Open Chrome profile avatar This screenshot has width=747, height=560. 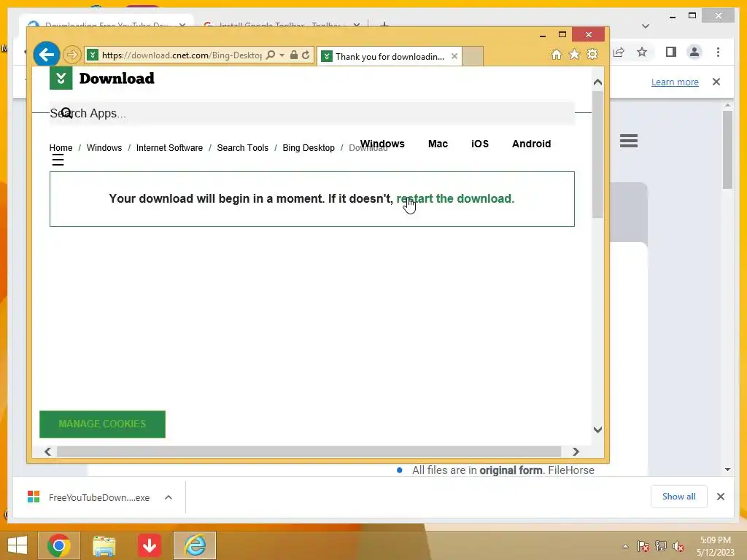(x=694, y=52)
